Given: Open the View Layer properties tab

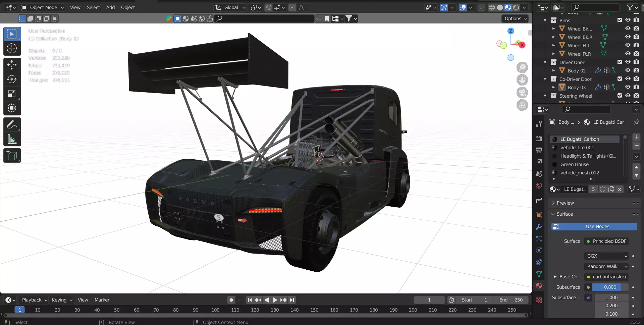Looking at the screenshot, I should [539, 162].
